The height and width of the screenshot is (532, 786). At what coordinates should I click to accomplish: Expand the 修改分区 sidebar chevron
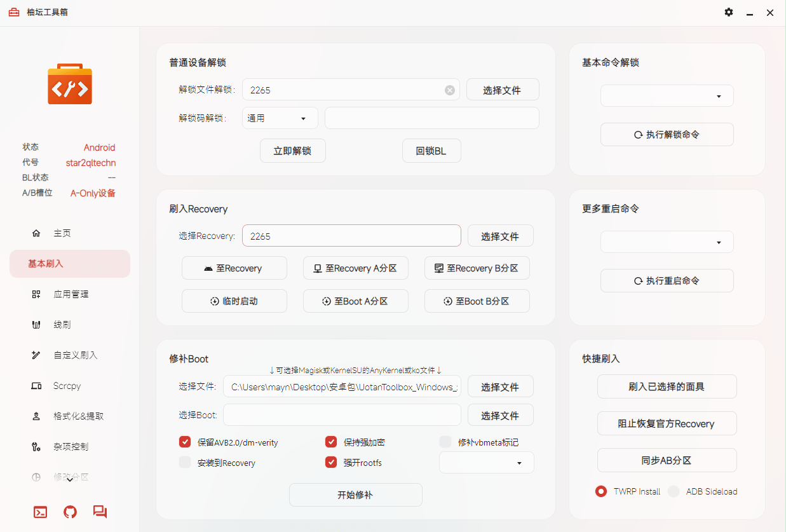(x=70, y=481)
